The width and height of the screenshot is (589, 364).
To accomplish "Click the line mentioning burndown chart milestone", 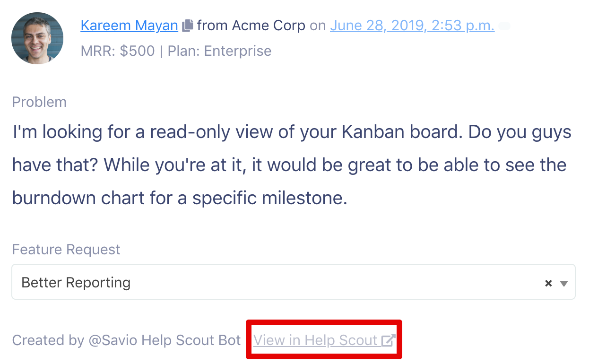I will [x=180, y=198].
